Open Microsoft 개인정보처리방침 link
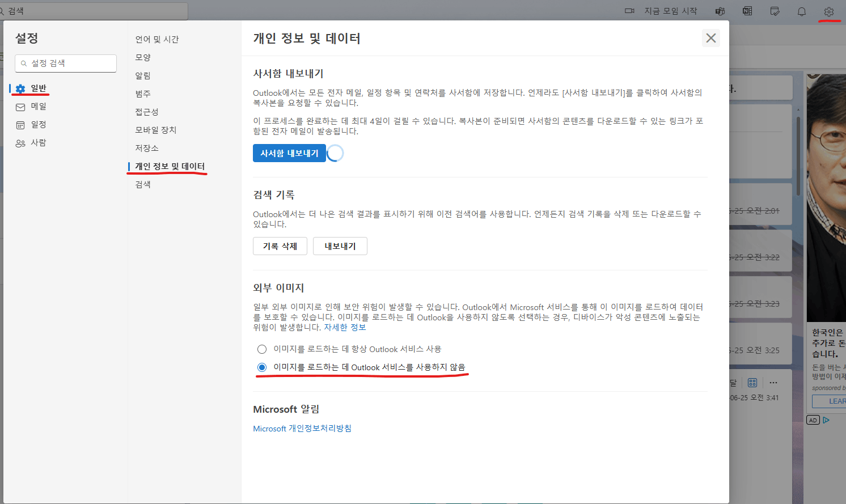Viewport: 846px width, 504px height. pos(302,429)
